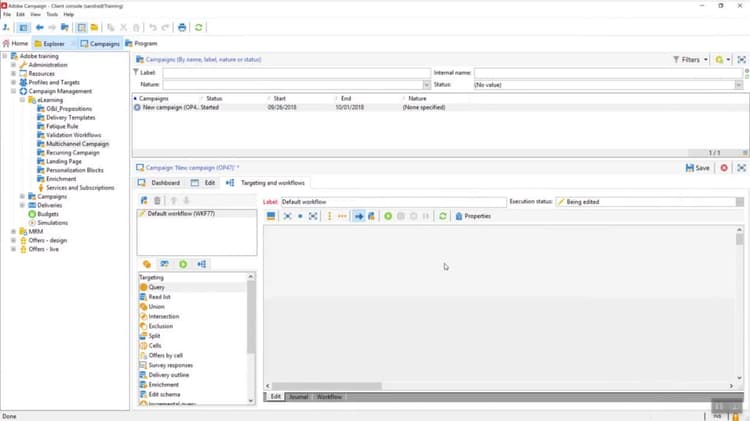Click in the workflow Label field
The width and height of the screenshot is (750, 421).
[393, 202]
